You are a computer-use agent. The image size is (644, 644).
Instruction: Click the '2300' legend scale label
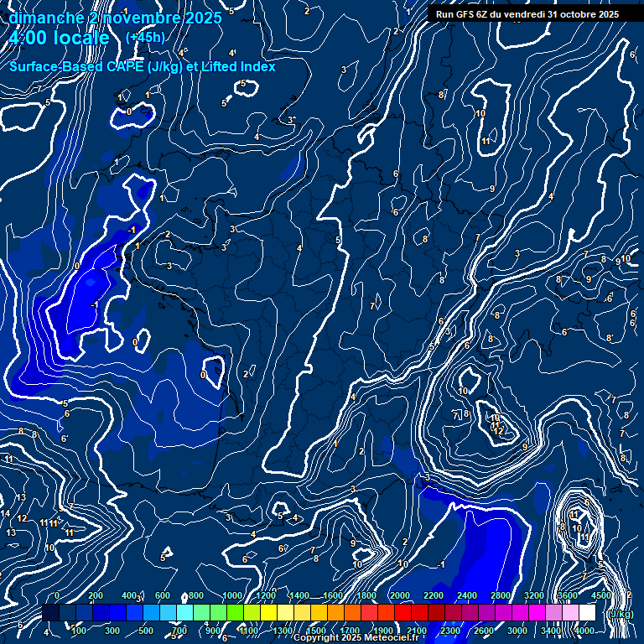click(x=450, y=631)
